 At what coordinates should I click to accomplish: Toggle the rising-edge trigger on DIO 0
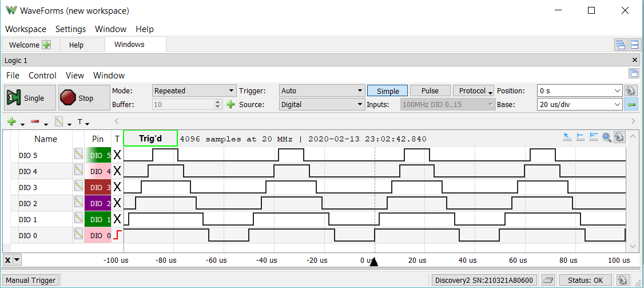117,235
